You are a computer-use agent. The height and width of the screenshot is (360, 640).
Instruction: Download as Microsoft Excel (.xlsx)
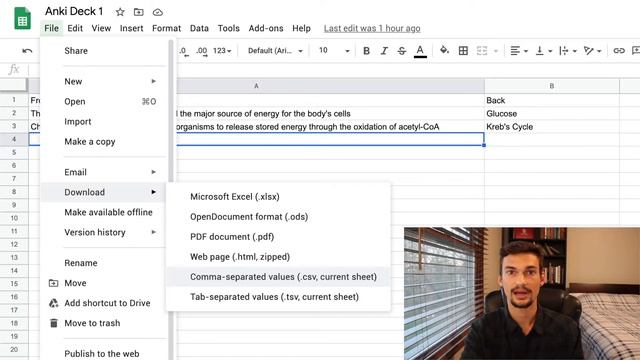pos(278,197)
